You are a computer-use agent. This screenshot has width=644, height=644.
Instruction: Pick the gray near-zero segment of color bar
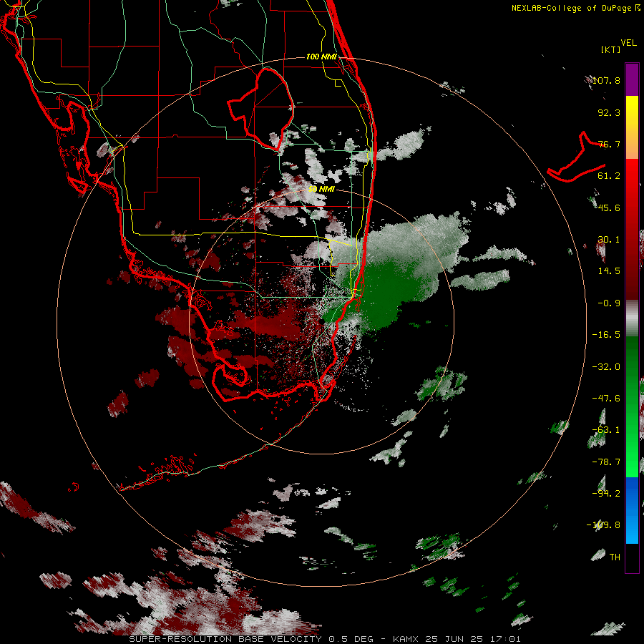click(632, 318)
